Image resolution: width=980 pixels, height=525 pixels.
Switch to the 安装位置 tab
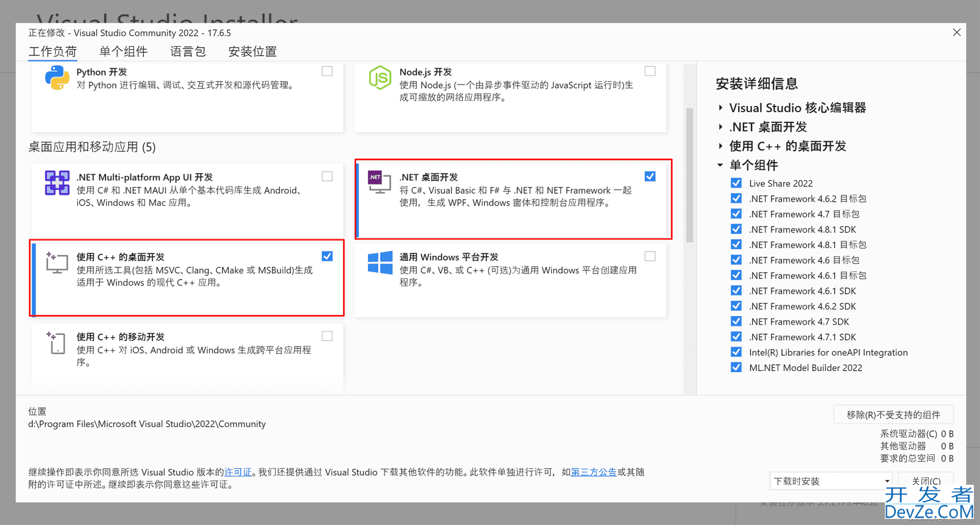pos(252,52)
